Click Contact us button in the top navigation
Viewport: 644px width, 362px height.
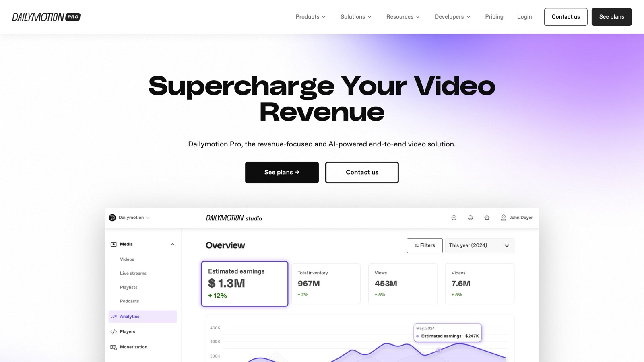(566, 17)
